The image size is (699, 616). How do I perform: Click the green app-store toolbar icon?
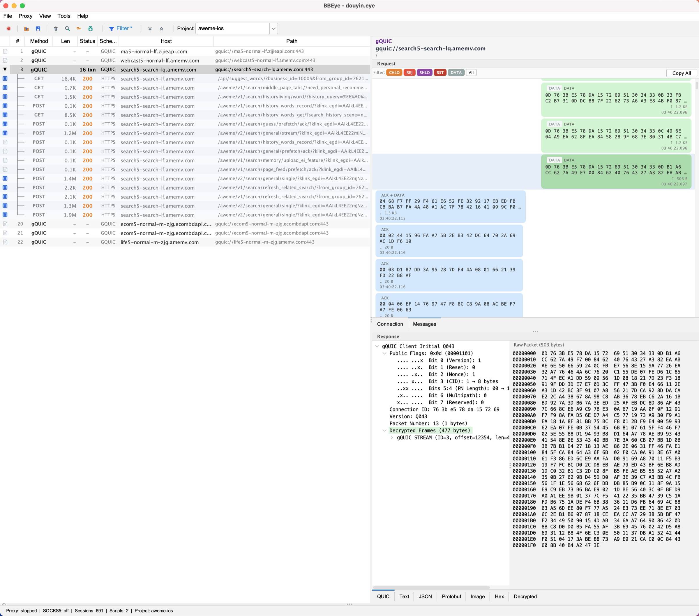[90, 28]
